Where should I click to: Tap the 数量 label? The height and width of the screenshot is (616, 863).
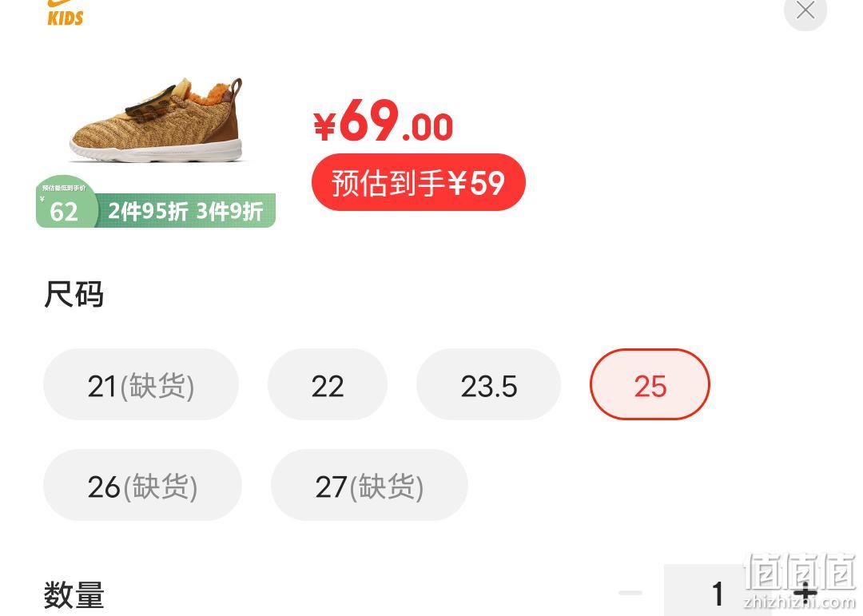(x=74, y=595)
